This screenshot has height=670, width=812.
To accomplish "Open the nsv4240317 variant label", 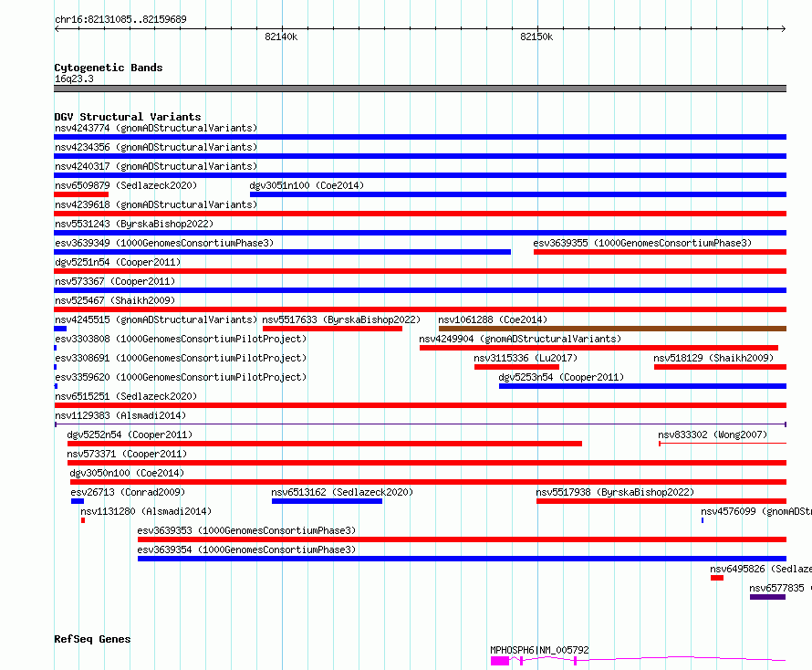I will 156,166.
